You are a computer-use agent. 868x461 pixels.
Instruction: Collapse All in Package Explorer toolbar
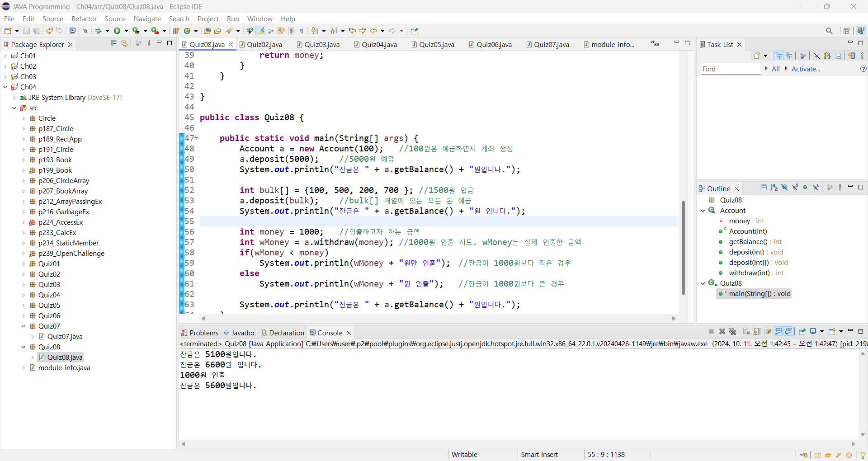(x=114, y=43)
